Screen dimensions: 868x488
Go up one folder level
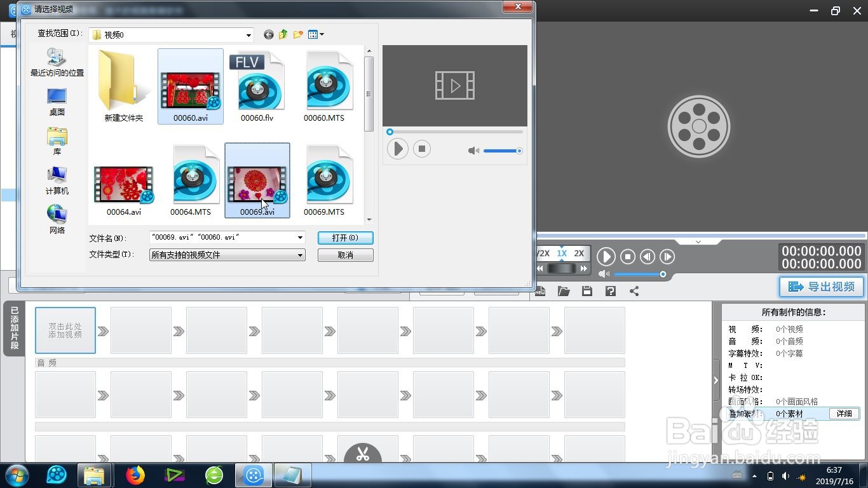point(283,34)
